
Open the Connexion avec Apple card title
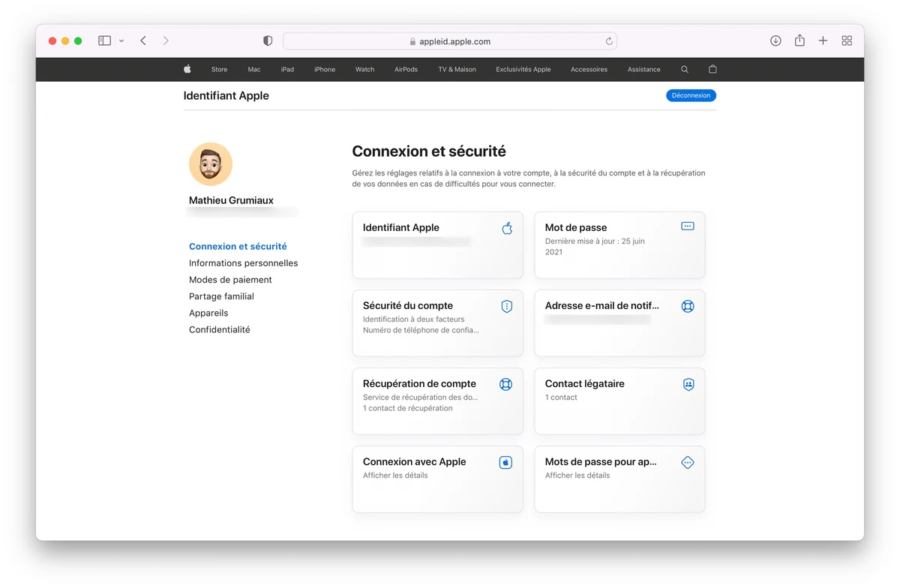(x=415, y=461)
